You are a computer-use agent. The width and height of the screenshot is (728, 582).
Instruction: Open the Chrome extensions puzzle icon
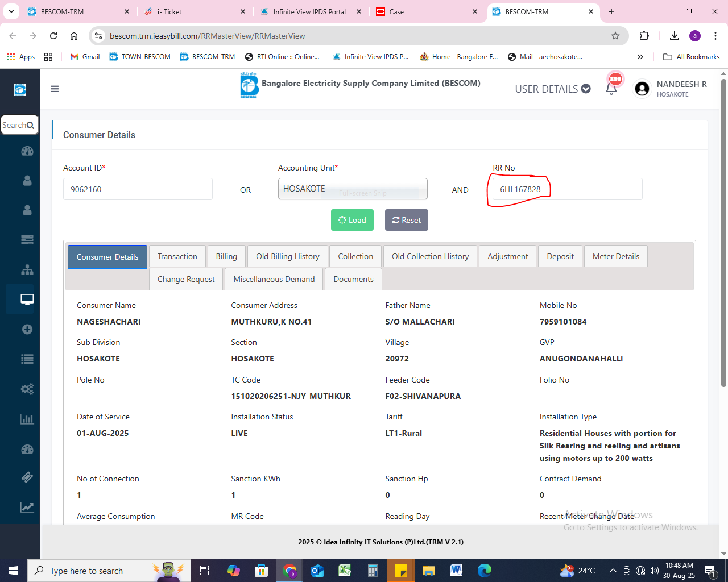click(x=644, y=36)
